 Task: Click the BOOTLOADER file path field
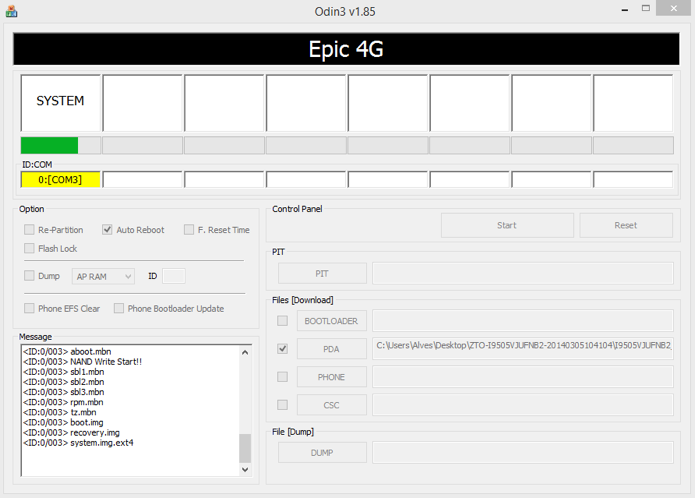(523, 321)
